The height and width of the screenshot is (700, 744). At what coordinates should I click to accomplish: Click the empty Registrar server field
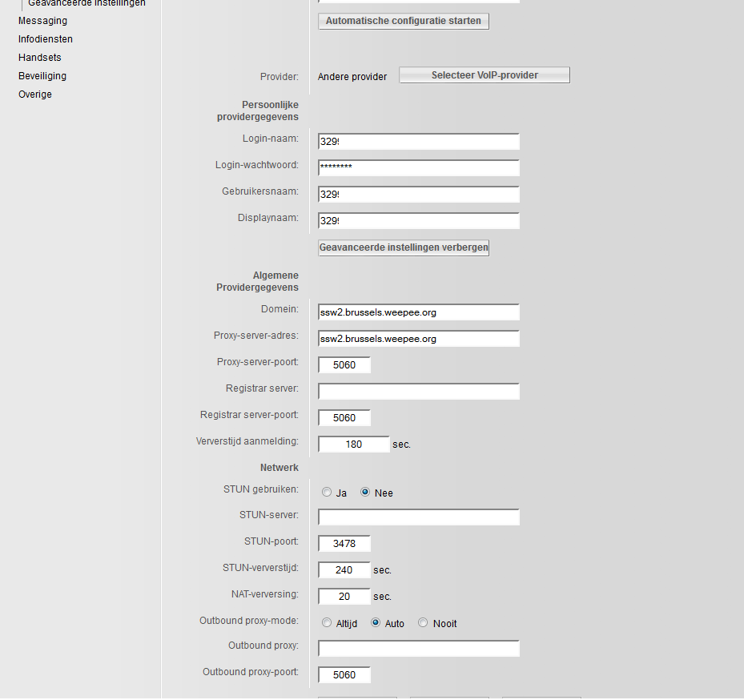coord(418,392)
